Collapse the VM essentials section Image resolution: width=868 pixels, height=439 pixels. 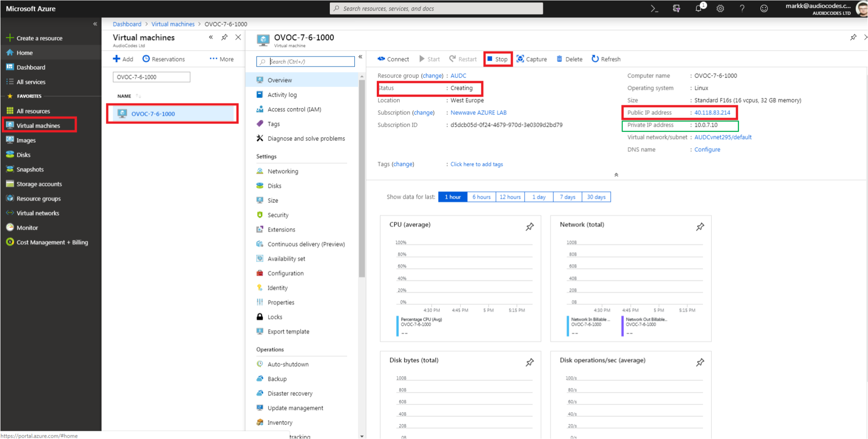coord(616,175)
